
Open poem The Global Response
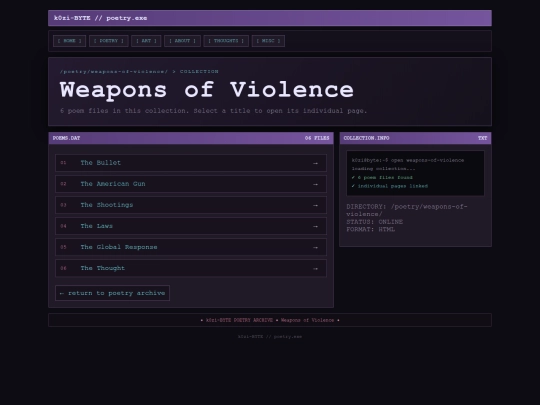[x=191, y=247]
